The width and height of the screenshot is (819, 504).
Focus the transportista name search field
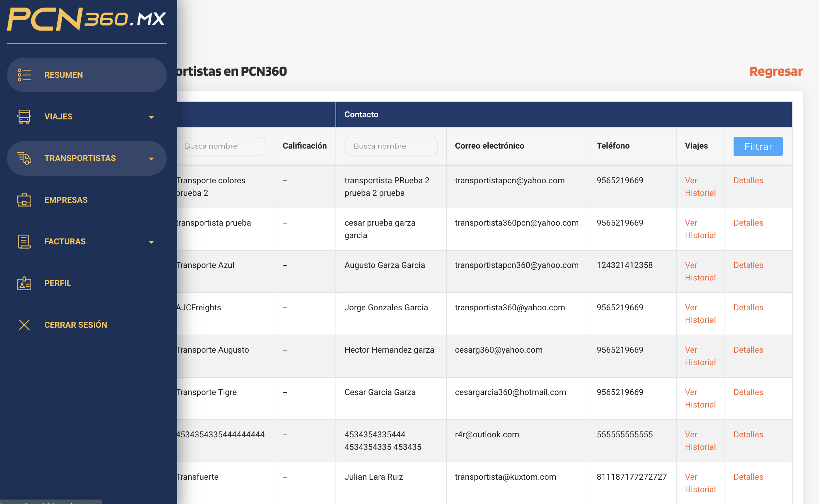(221, 146)
